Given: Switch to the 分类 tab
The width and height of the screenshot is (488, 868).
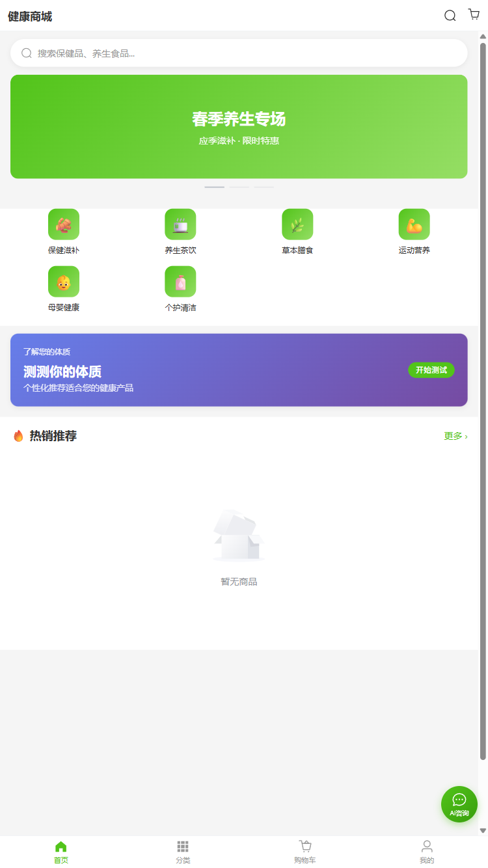Looking at the screenshot, I should (x=183, y=852).
